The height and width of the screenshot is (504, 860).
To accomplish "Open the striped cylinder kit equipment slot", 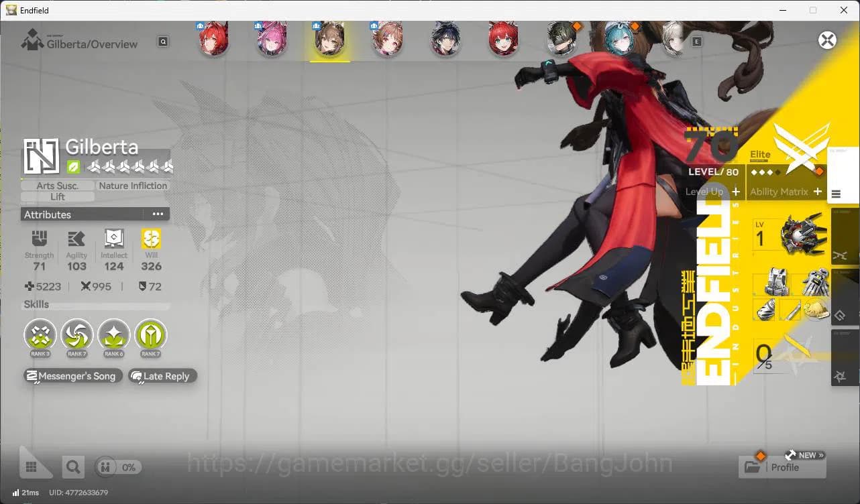I will 764,309.
